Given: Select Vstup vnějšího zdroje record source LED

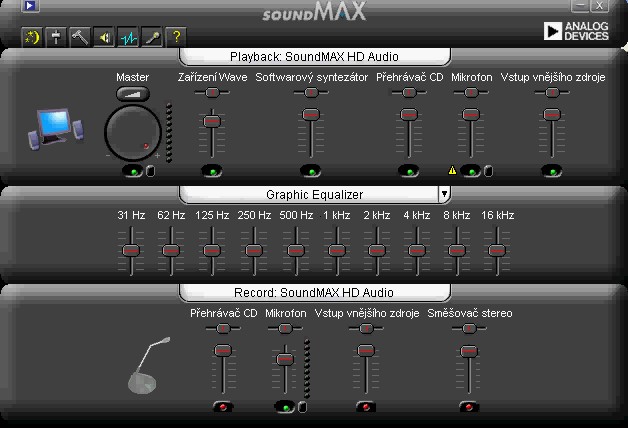Looking at the screenshot, I should 366,407.
